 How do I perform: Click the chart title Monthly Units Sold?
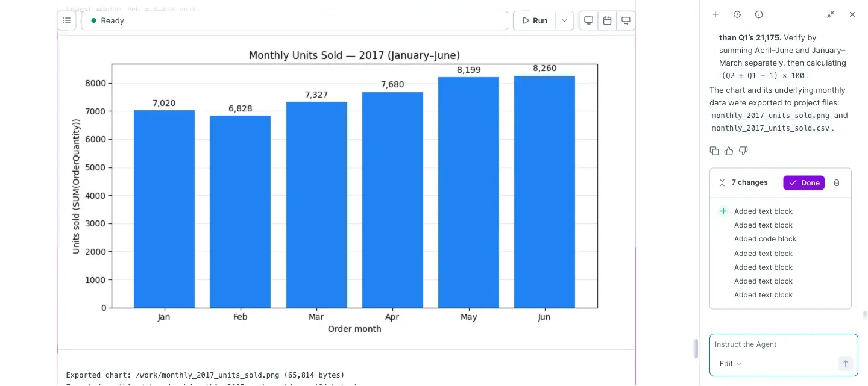(354, 55)
